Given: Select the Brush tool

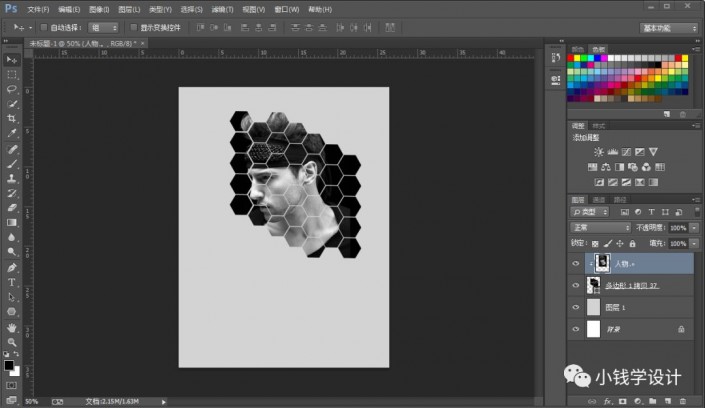Looking at the screenshot, I should coord(12,163).
